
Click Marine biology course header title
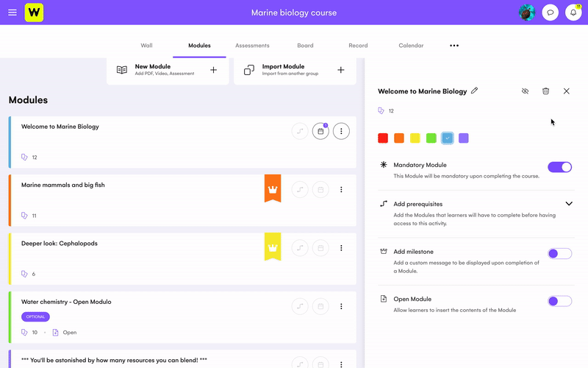[x=294, y=13]
